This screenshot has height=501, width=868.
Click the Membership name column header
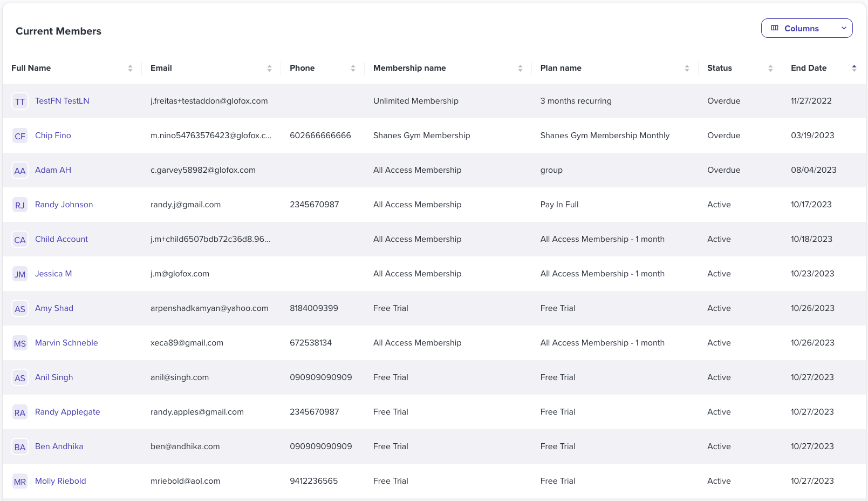coord(409,68)
